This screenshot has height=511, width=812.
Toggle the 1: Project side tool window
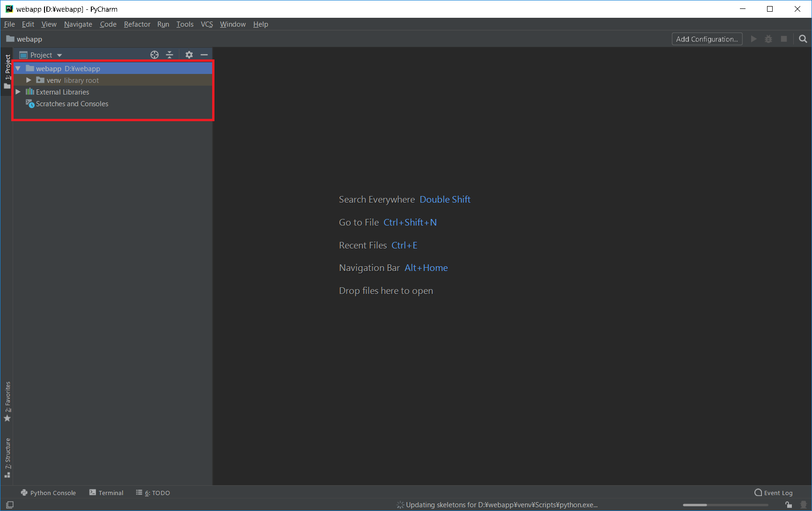pyautogui.click(x=7, y=71)
